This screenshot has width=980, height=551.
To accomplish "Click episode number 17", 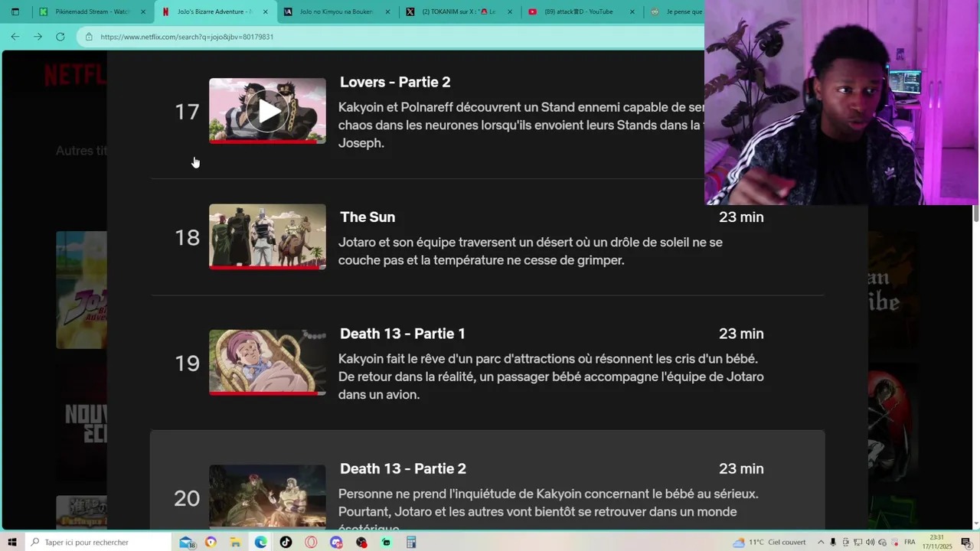I will pyautogui.click(x=187, y=112).
